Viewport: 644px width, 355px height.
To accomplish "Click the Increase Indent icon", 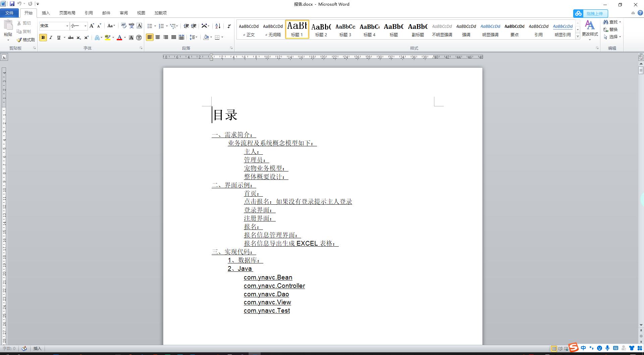I will (194, 26).
